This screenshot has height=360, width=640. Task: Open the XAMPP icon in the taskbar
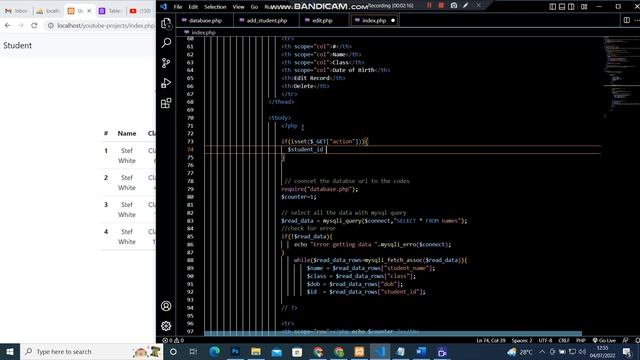tap(359, 351)
